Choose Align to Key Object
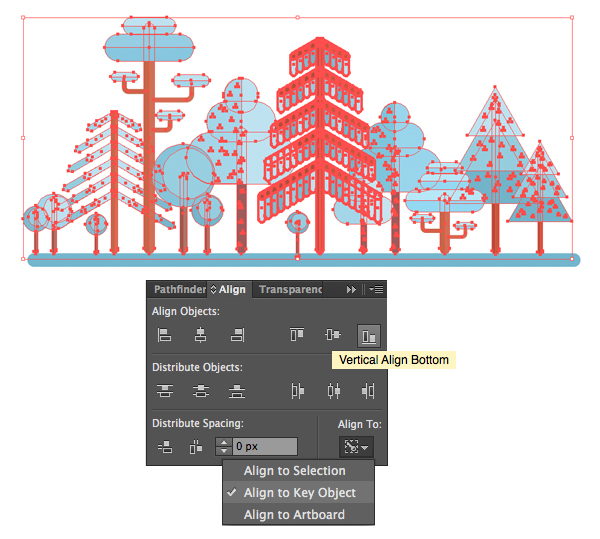This screenshot has height=539, width=600. point(300,493)
